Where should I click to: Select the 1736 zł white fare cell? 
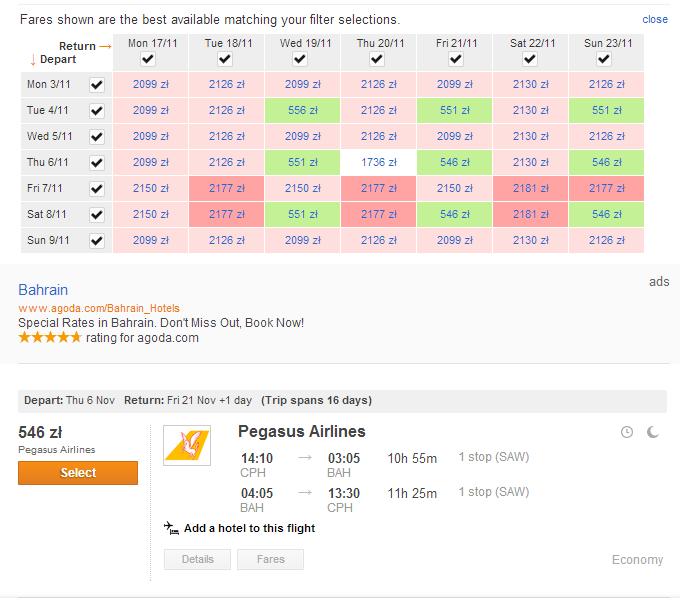click(379, 163)
